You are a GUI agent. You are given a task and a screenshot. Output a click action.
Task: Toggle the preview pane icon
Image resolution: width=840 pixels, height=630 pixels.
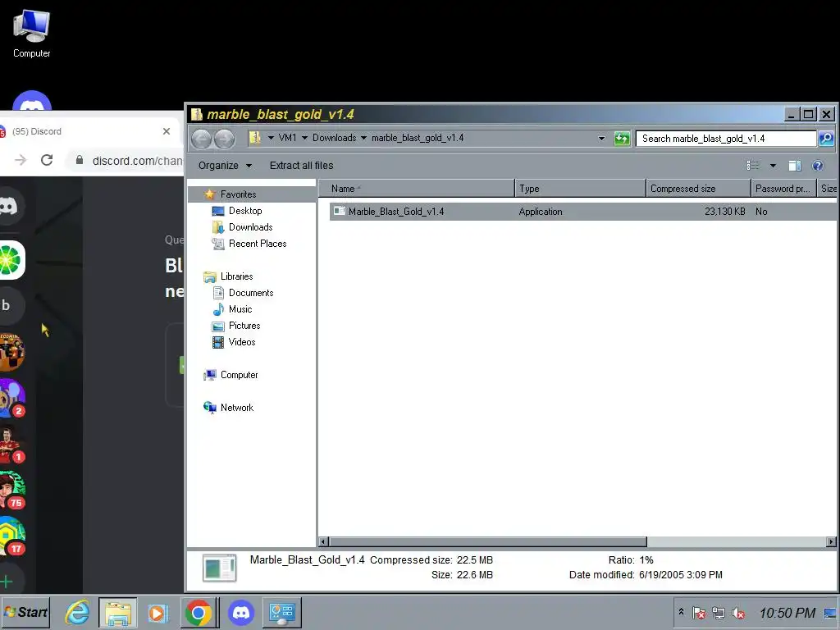click(795, 166)
